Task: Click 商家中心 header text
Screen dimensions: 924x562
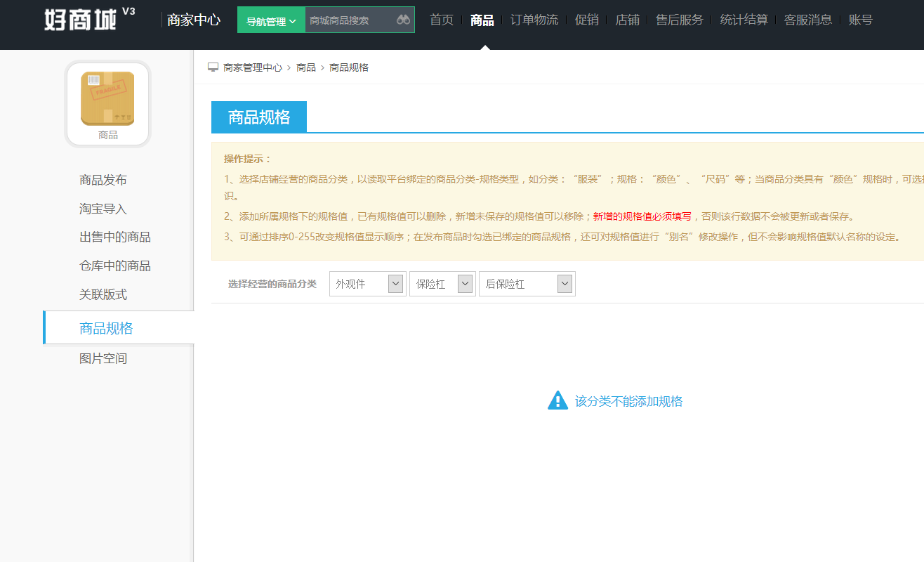Action: click(194, 20)
